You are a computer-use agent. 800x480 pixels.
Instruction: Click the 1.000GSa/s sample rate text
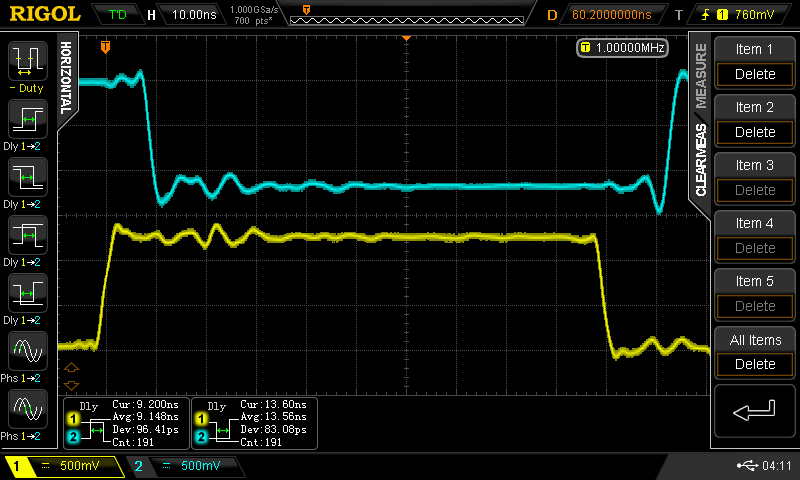pos(254,10)
